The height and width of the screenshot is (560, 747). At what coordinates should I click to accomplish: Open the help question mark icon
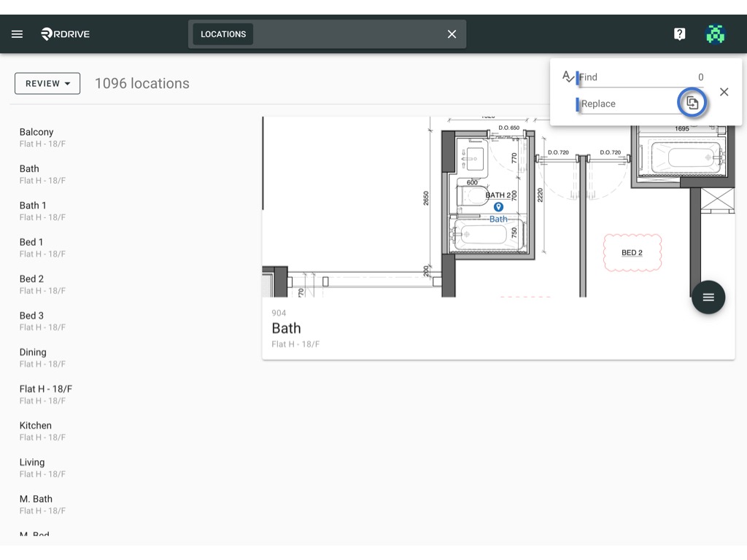(679, 34)
